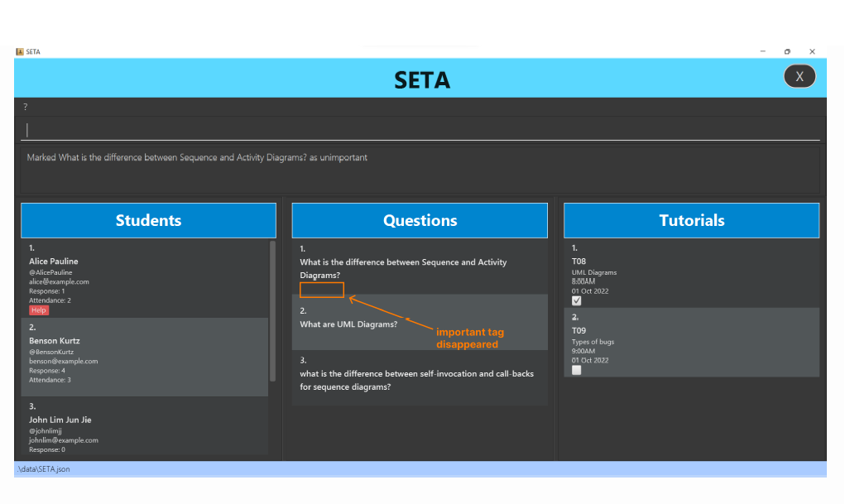
Task: Select student Alice Pauline
Action: point(145,279)
